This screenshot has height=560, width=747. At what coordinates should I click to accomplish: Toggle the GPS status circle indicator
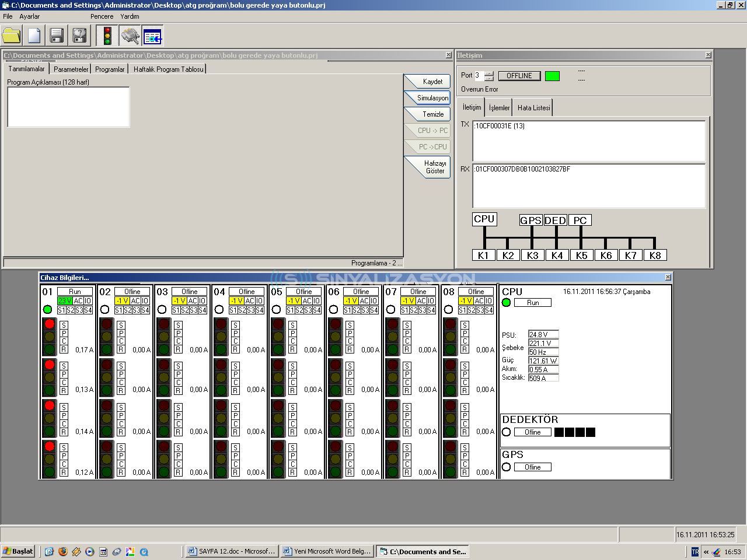coord(507,467)
